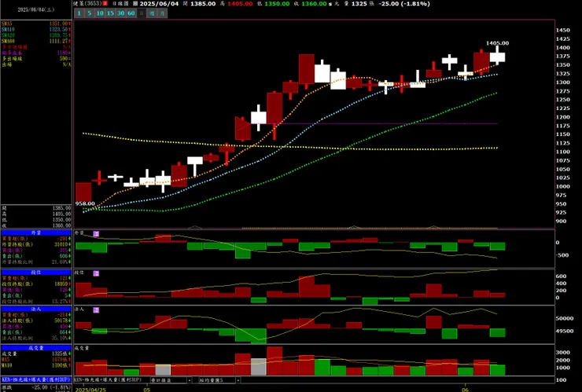582x392 pixels.
Task: Click the tallest red volume bar
Action: tap(274, 361)
